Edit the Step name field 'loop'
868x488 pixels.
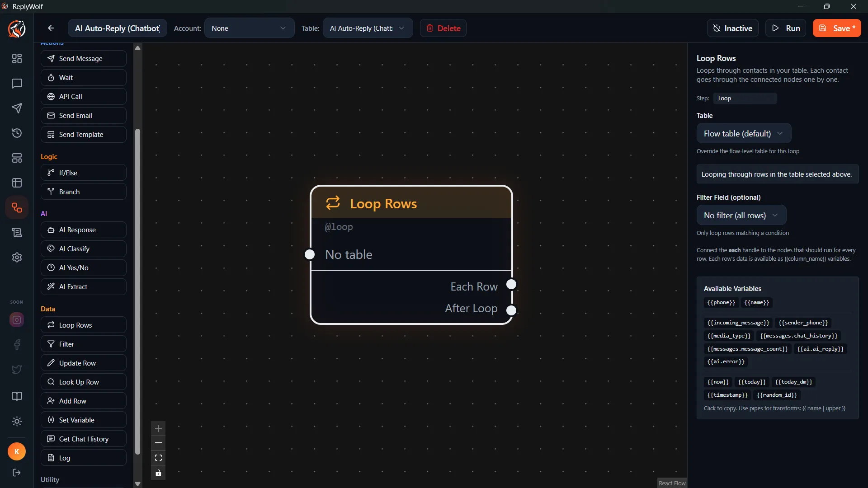click(745, 99)
